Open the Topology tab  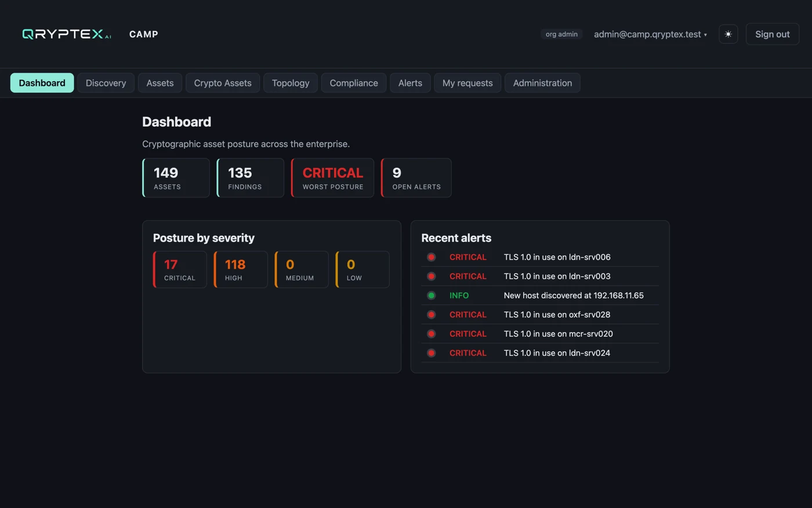point(291,83)
